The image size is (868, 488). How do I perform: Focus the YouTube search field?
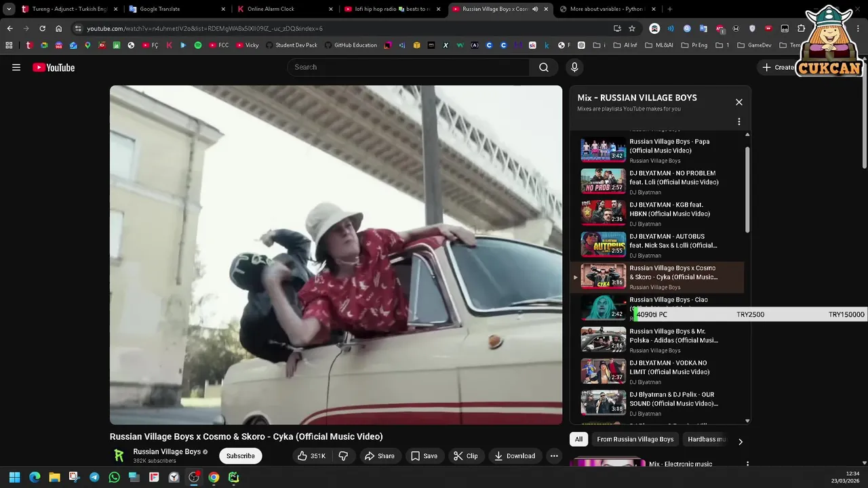(409, 67)
